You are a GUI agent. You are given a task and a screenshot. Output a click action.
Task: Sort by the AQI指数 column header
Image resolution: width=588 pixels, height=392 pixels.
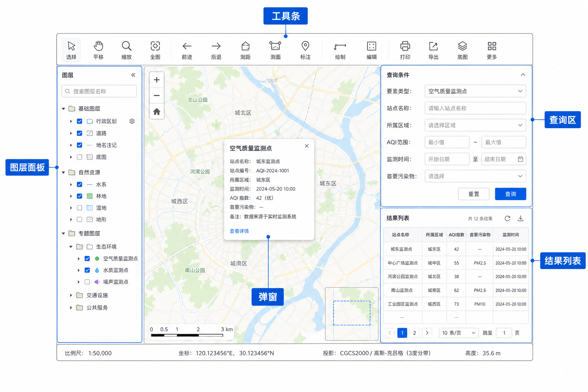456,235
